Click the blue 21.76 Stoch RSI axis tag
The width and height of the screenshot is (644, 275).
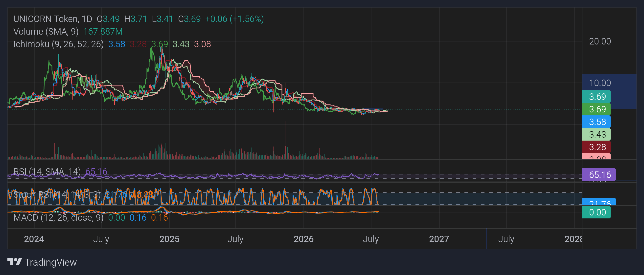tap(599, 202)
